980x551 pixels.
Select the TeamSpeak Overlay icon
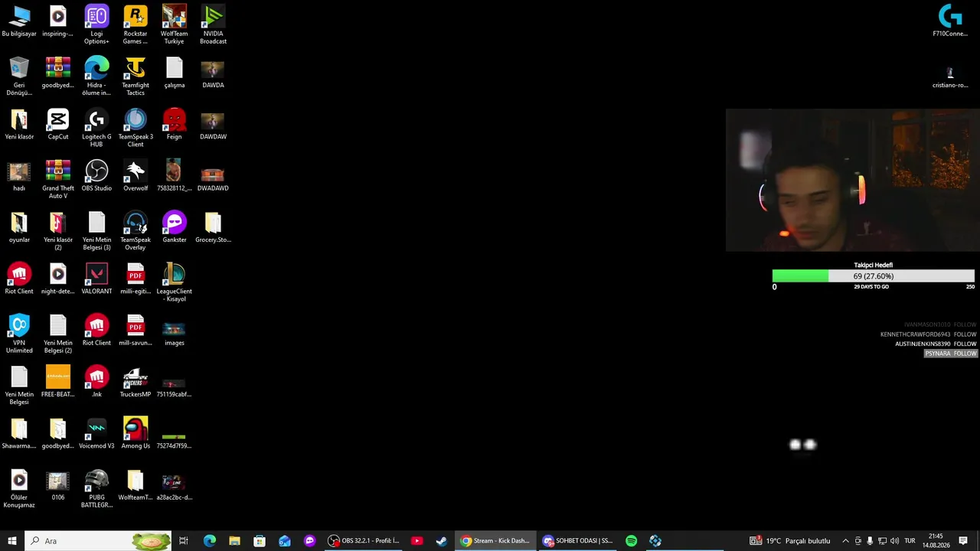[136, 231]
